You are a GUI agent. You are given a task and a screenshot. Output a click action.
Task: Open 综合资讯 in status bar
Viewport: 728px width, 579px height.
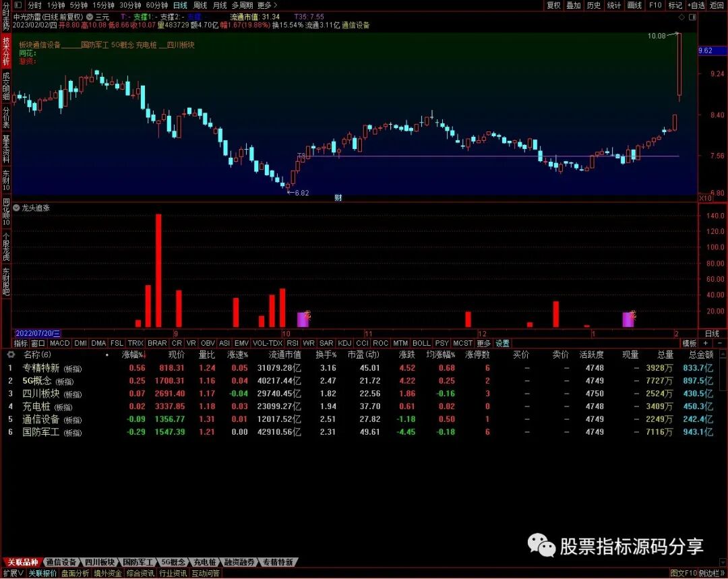(140, 574)
